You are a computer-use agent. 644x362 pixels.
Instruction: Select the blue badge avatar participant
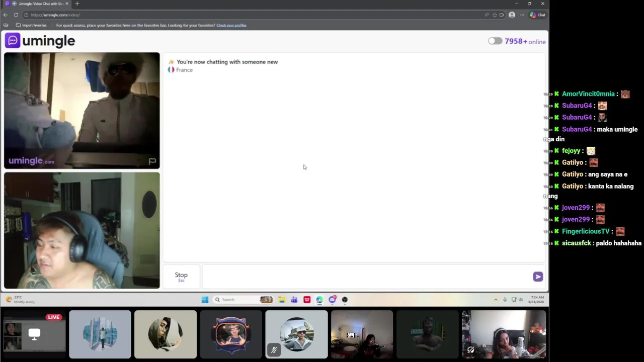[x=231, y=334]
